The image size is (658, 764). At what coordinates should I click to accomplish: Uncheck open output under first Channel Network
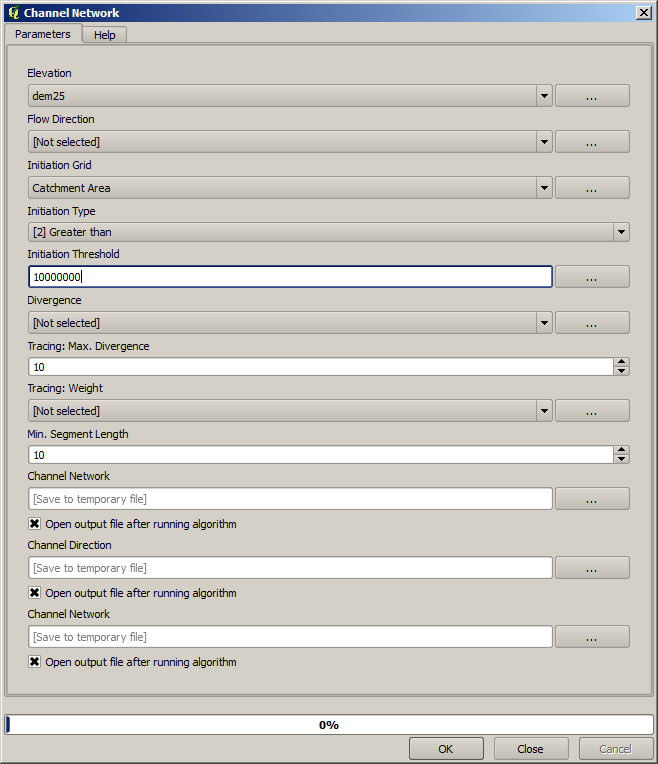[35, 524]
